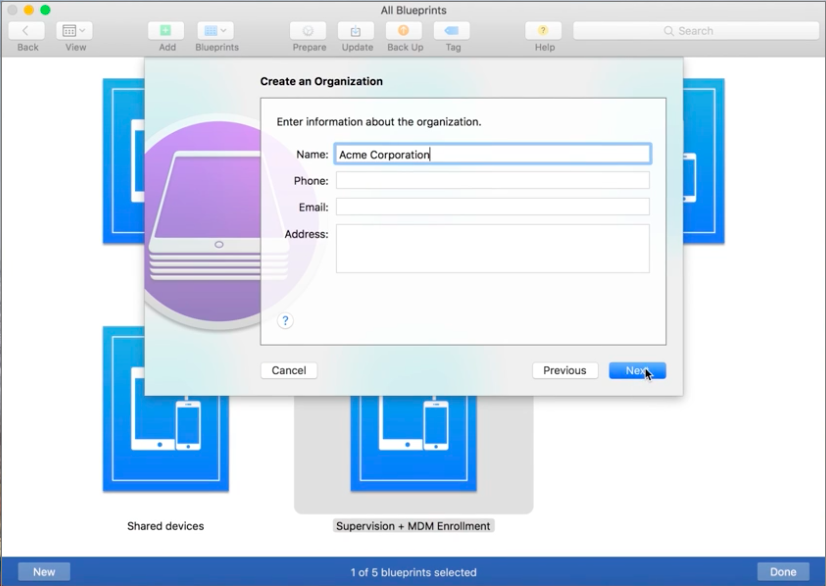Image resolution: width=826 pixels, height=586 pixels.
Task: Click the Previous button
Action: (565, 370)
